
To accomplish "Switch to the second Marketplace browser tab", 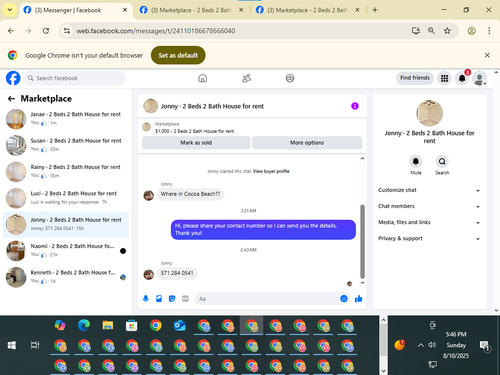I will point(191,10).
